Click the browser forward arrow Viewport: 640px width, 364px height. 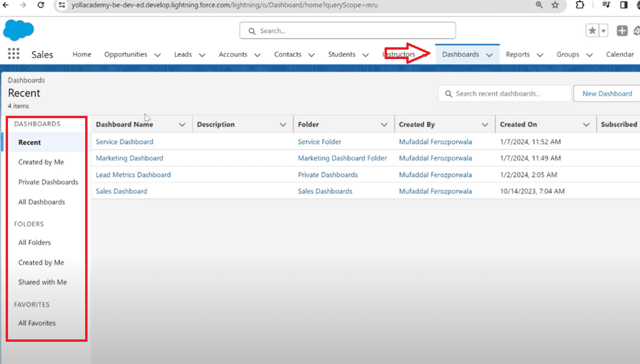point(23,5)
